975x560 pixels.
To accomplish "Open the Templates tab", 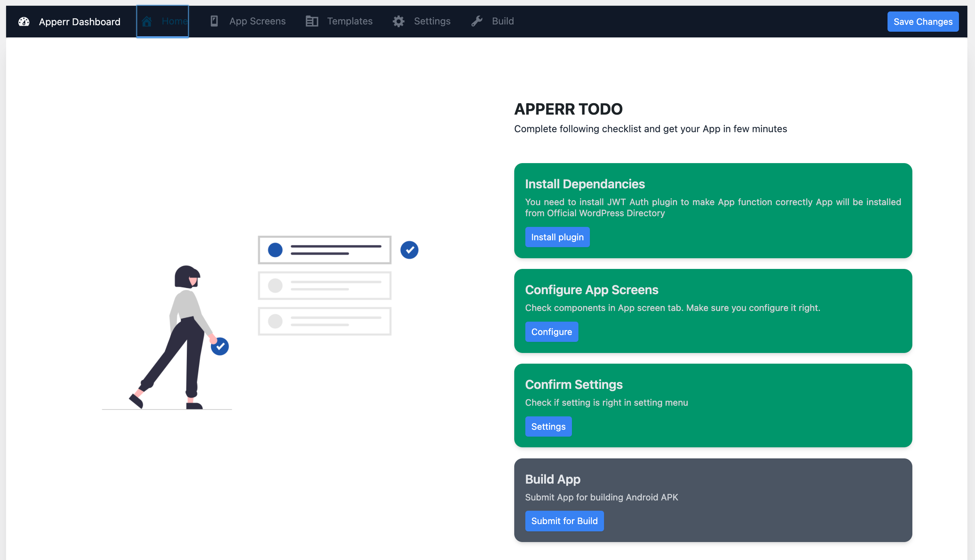I will pos(350,21).
